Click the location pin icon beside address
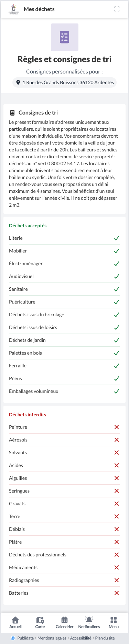Viewport: 129px width, 644px height. [x=18, y=82]
